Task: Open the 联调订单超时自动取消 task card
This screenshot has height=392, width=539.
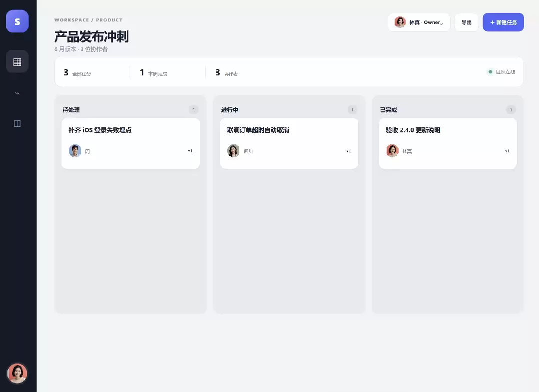Action: [x=289, y=143]
